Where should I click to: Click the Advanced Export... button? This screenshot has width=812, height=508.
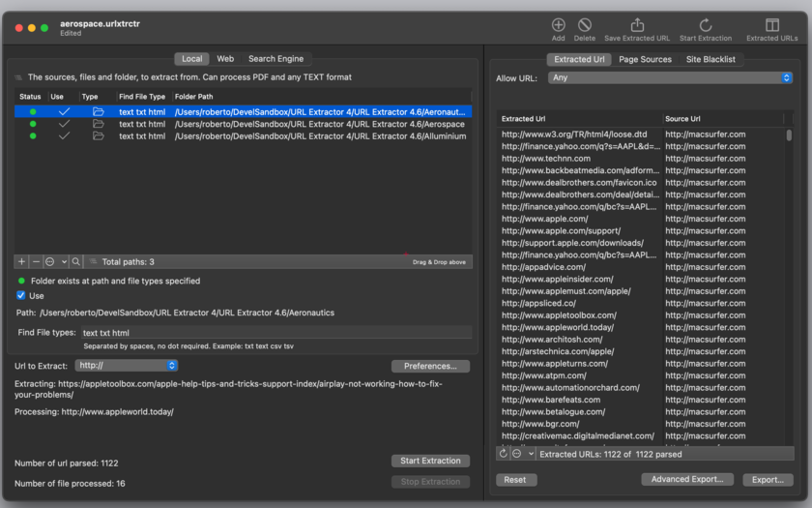coord(687,479)
